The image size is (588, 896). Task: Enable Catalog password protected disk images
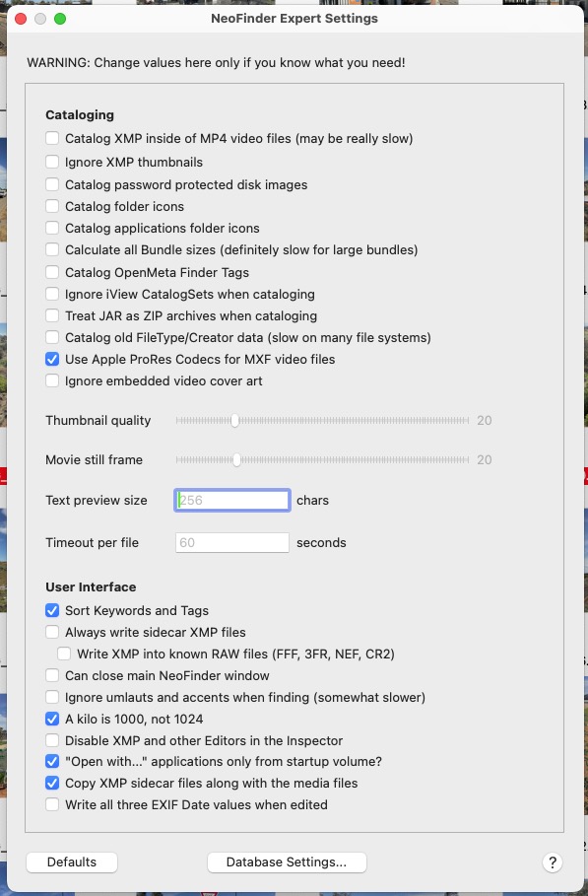click(51, 184)
